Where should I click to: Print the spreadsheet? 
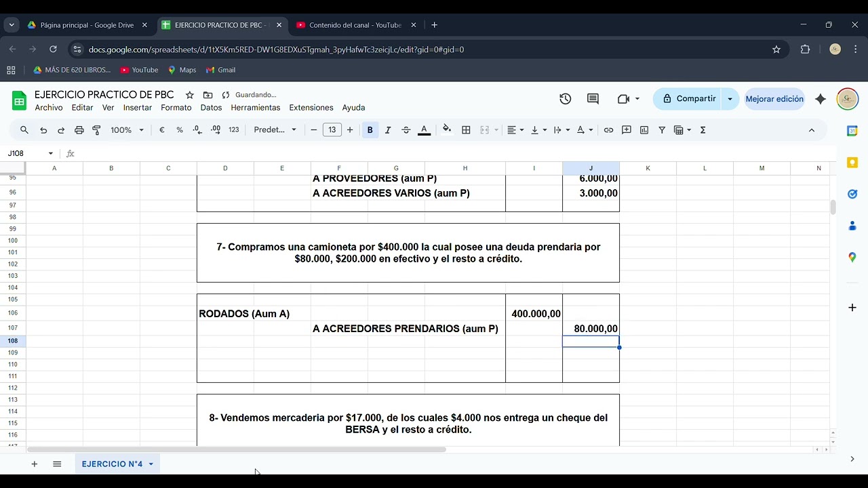pyautogui.click(x=79, y=130)
